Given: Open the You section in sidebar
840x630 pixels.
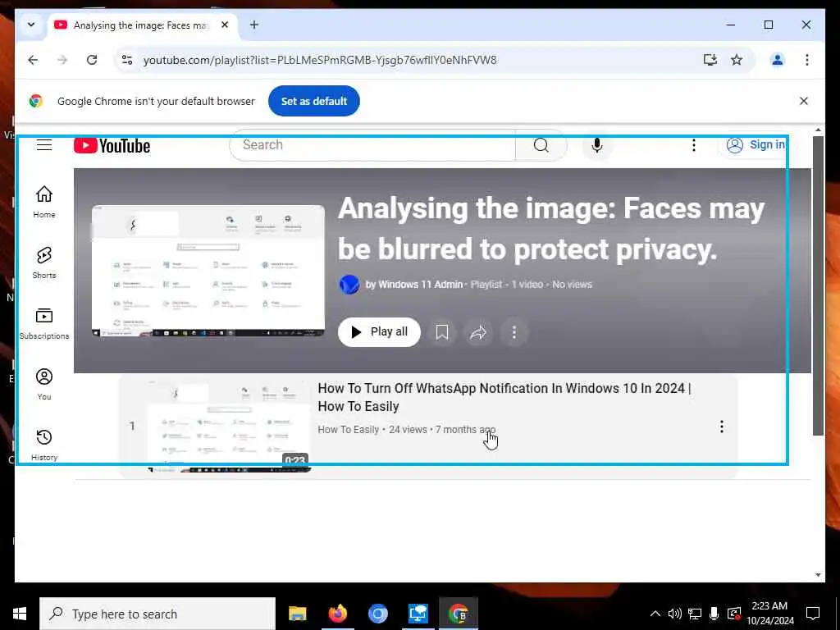Looking at the screenshot, I should (44, 384).
